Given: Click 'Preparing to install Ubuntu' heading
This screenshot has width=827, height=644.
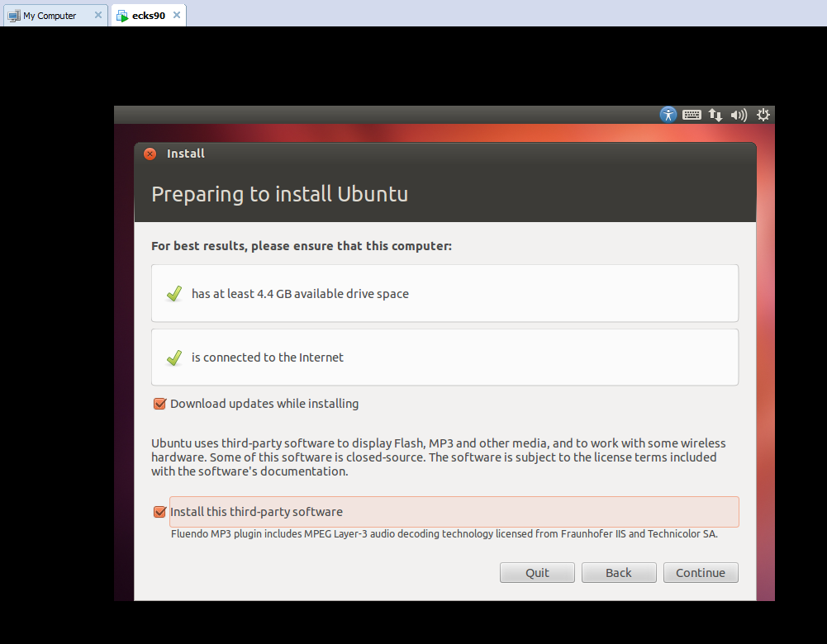Looking at the screenshot, I should 279,194.
